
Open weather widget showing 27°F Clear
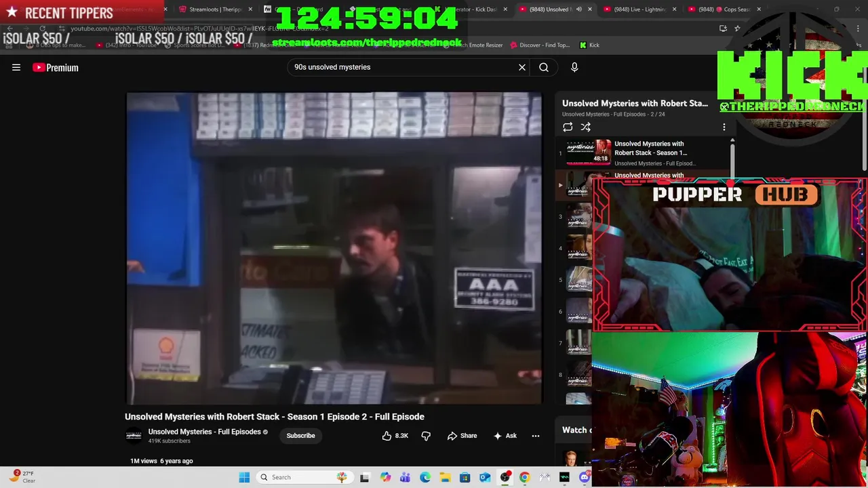click(x=22, y=476)
